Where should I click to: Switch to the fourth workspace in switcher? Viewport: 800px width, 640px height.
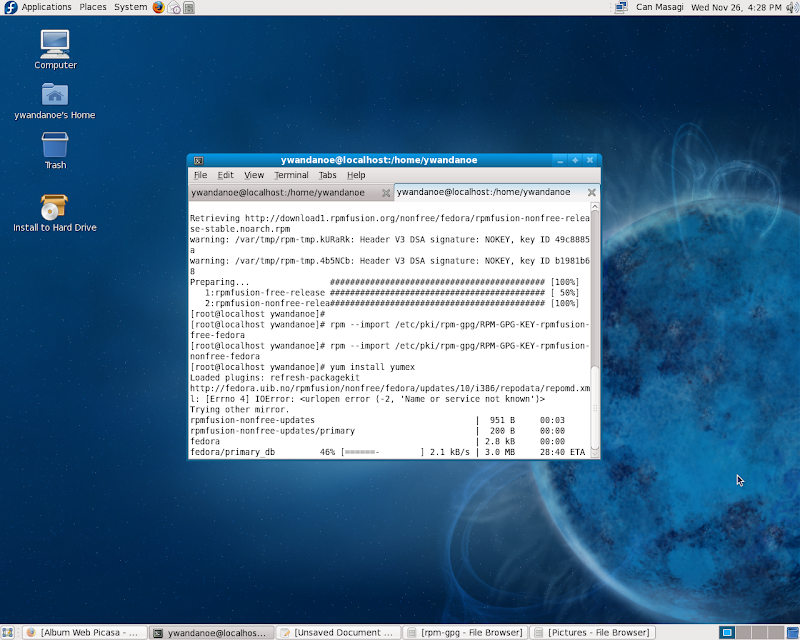pyautogui.click(x=776, y=633)
